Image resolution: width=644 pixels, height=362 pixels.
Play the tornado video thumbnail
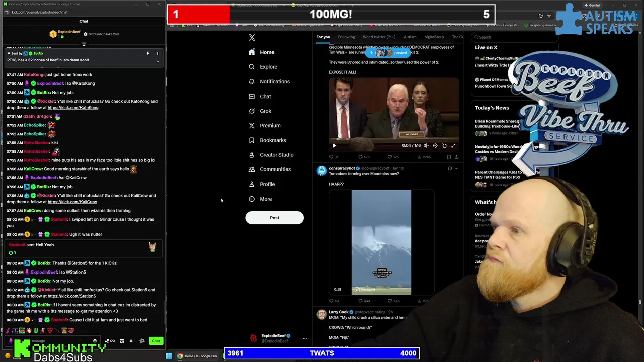(381, 242)
